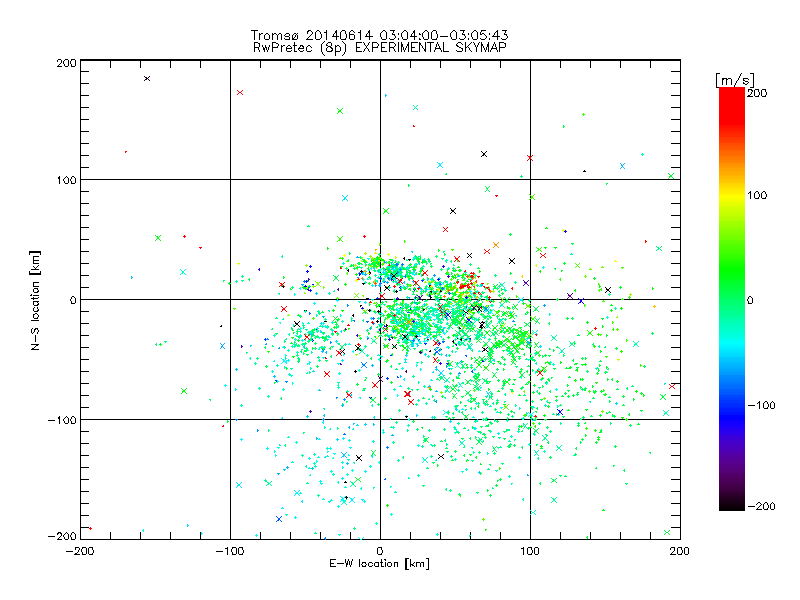Click the colorbar label '-200' at bottom
Screen dimensions: 800x600
762,506
